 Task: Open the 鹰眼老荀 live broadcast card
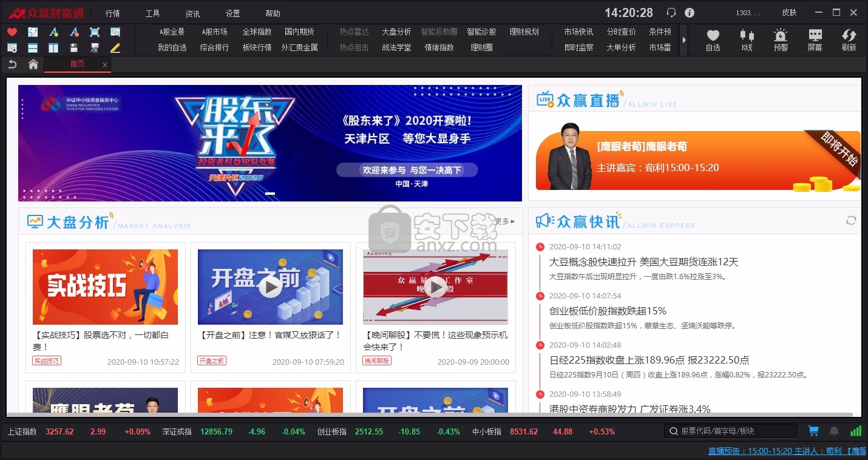(698, 160)
